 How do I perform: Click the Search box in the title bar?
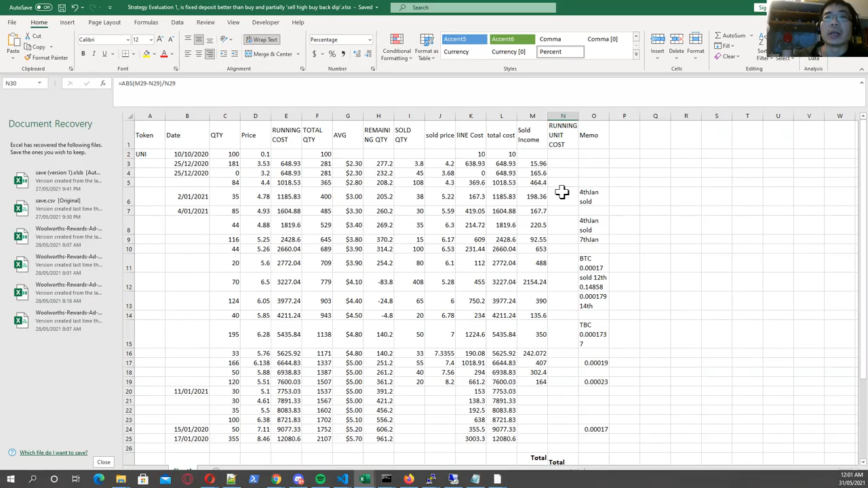click(473, 7)
